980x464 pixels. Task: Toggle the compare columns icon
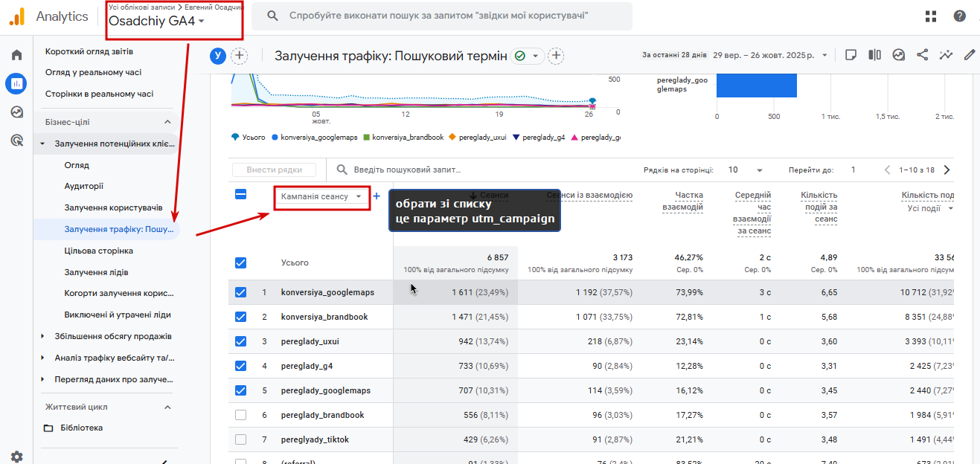pyautogui.click(x=875, y=55)
